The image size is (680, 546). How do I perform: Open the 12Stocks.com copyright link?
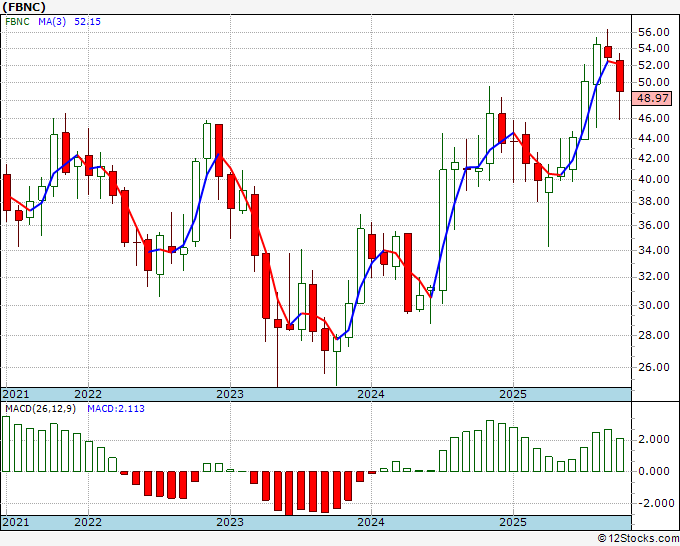click(638, 539)
